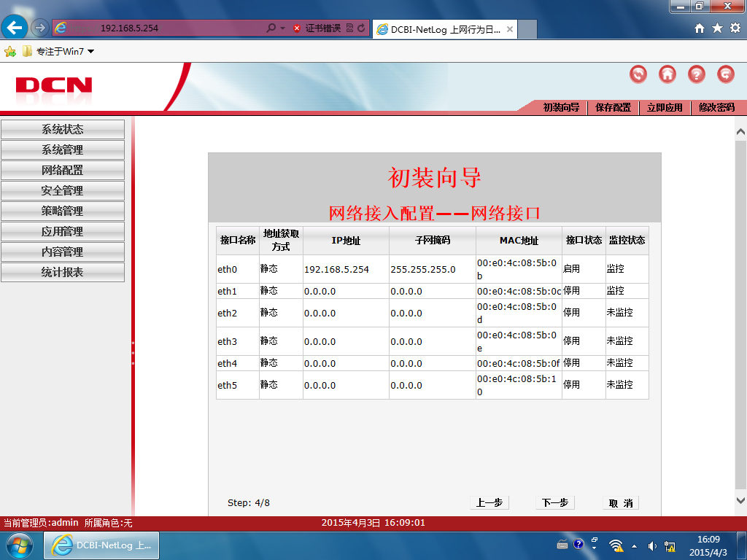Click the address bar search magnifier icon
747x560 pixels.
click(x=271, y=28)
